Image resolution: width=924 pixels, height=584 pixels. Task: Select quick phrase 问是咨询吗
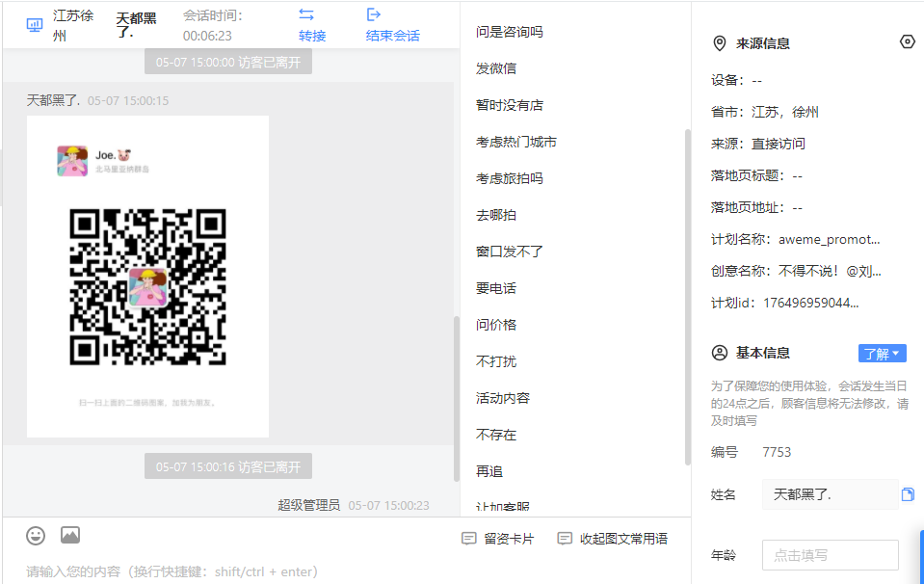click(510, 32)
